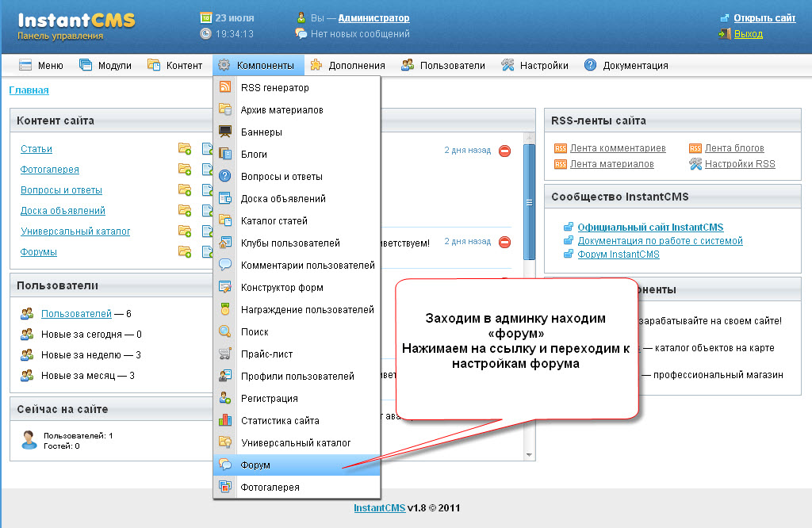The image size is (812, 528).
Task: Click the "Новые за неделю — 3" text
Action: tap(91, 355)
